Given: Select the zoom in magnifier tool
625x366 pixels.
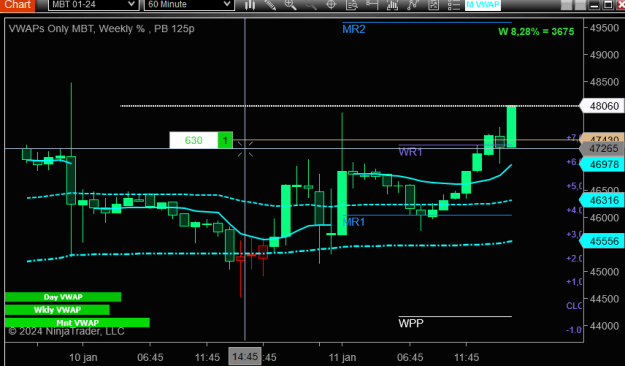Looking at the screenshot, I should point(290,5).
